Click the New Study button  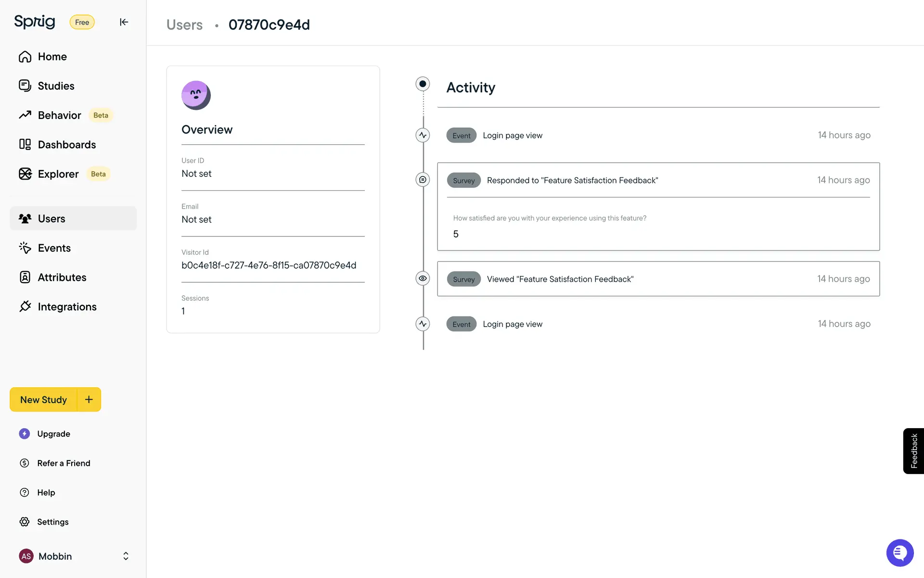[43, 400]
